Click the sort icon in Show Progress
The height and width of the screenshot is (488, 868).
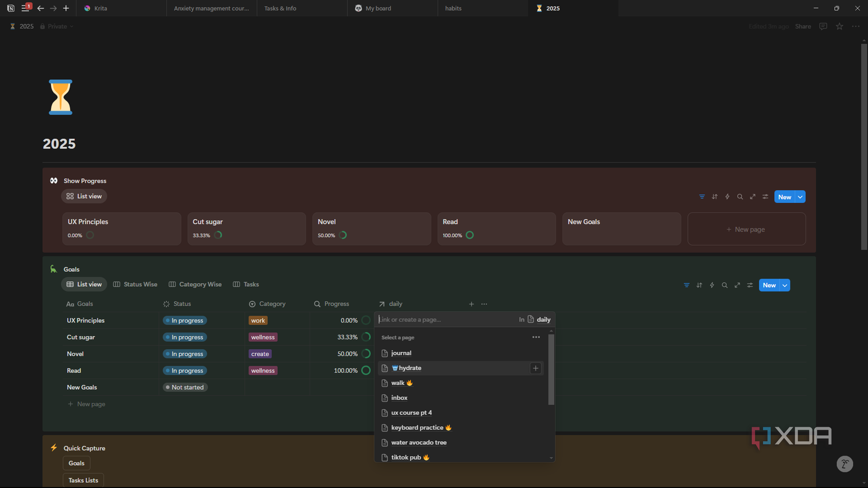pos(715,197)
